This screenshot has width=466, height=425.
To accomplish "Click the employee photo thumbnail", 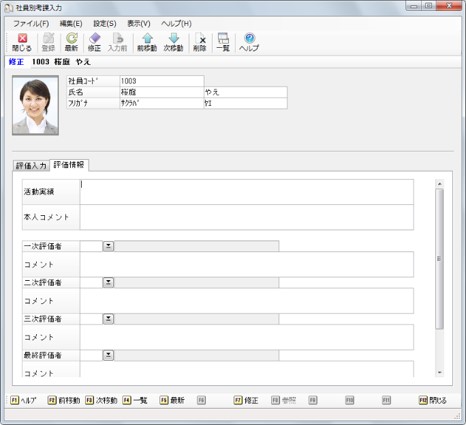I will (x=35, y=105).
